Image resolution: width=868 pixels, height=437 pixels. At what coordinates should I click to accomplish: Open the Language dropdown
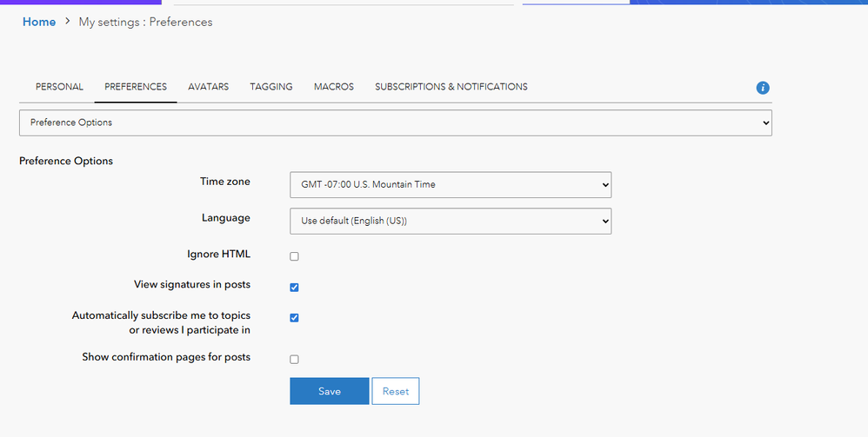pyautogui.click(x=451, y=222)
